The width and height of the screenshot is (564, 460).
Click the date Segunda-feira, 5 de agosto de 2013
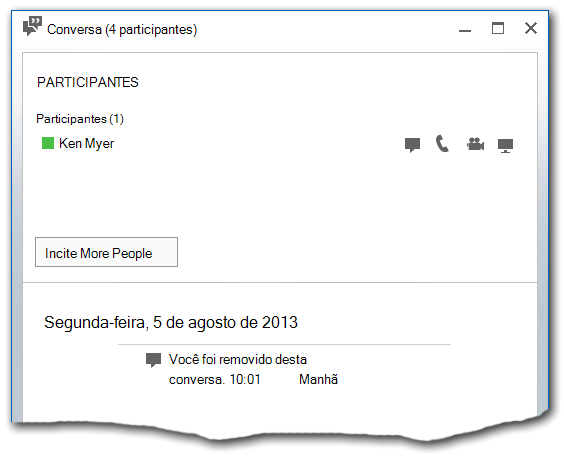171,322
